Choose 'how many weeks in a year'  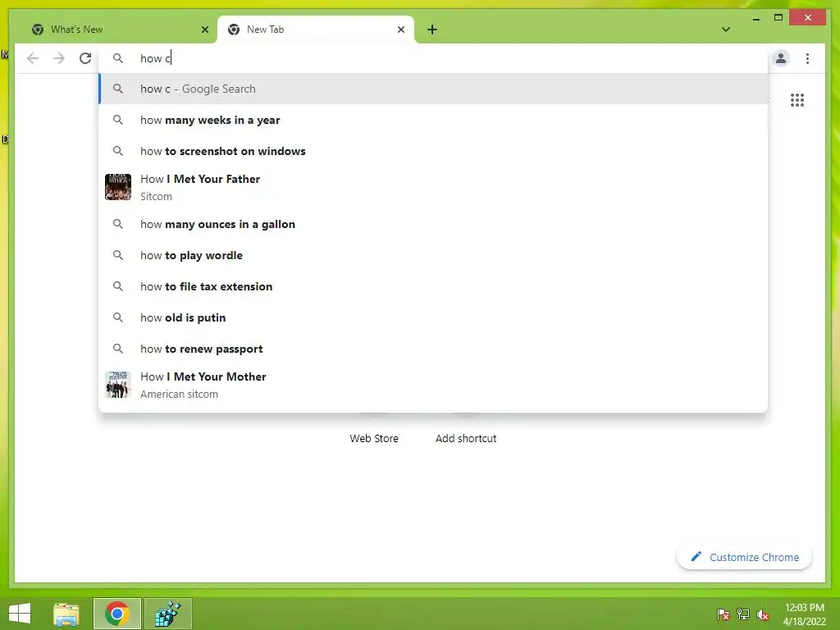(x=433, y=120)
